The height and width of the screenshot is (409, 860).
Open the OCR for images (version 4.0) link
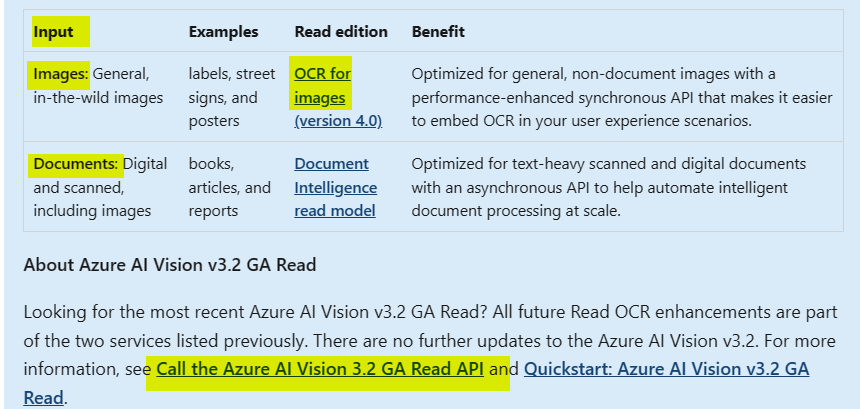pos(338,97)
